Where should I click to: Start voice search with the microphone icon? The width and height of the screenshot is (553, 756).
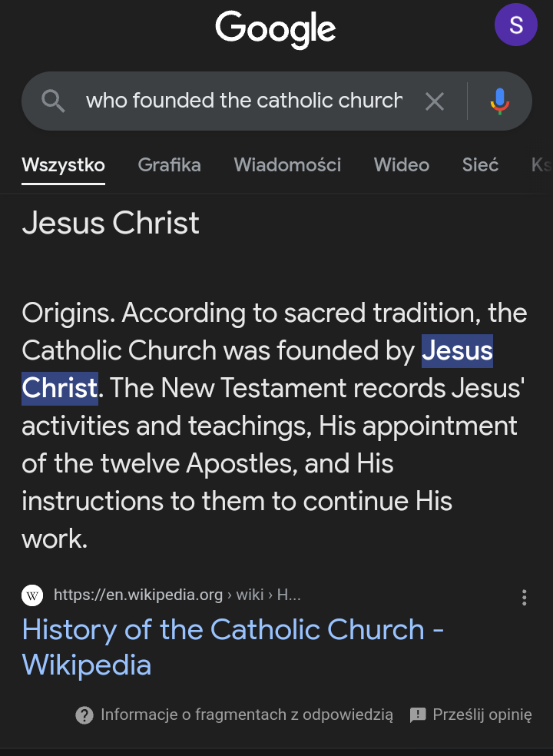coord(500,101)
